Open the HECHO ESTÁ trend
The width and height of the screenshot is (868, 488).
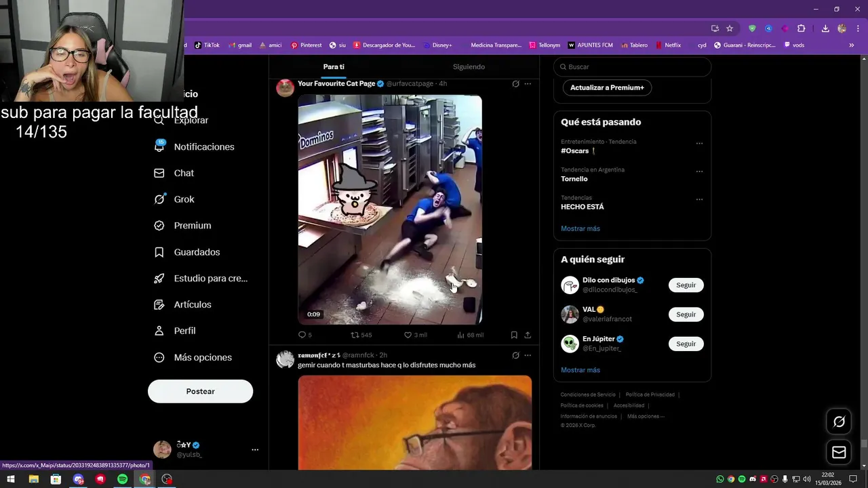coord(583,207)
